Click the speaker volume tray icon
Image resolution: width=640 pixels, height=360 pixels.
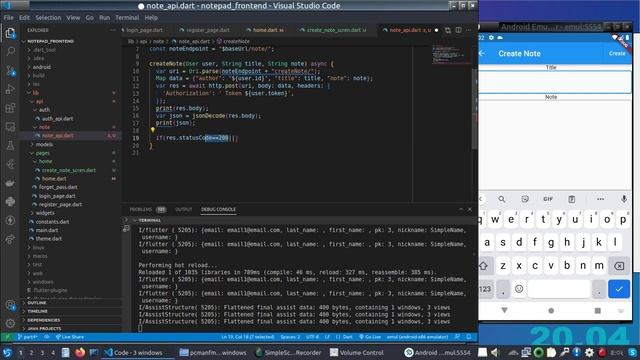495,352
